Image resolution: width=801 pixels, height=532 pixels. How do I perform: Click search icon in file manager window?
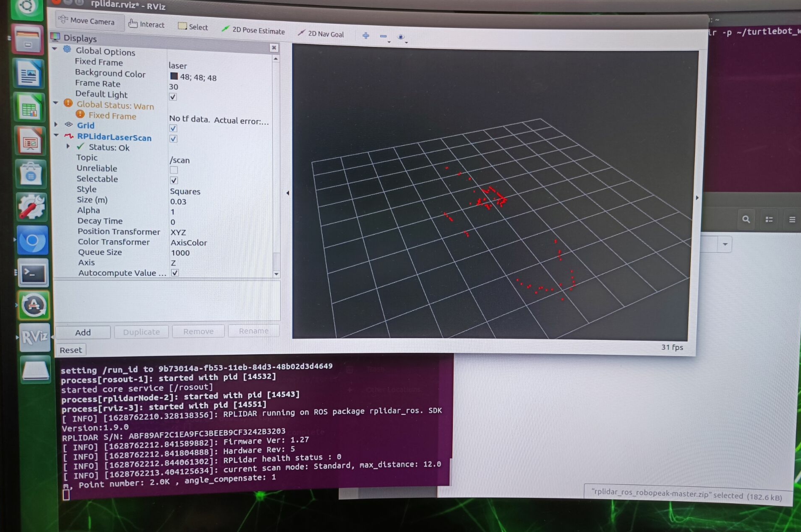(746, 219)
